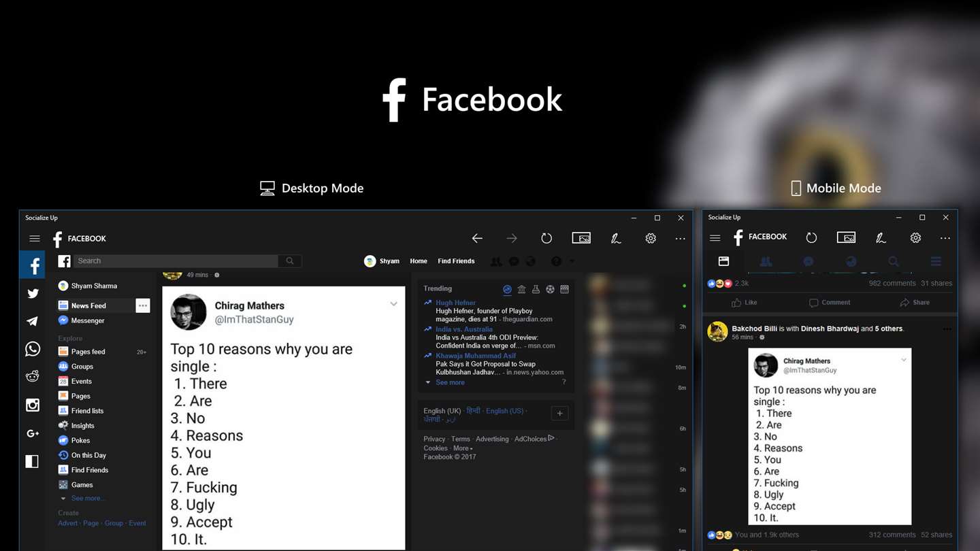Select entertainment trends icon in Trending

[564, 289]
